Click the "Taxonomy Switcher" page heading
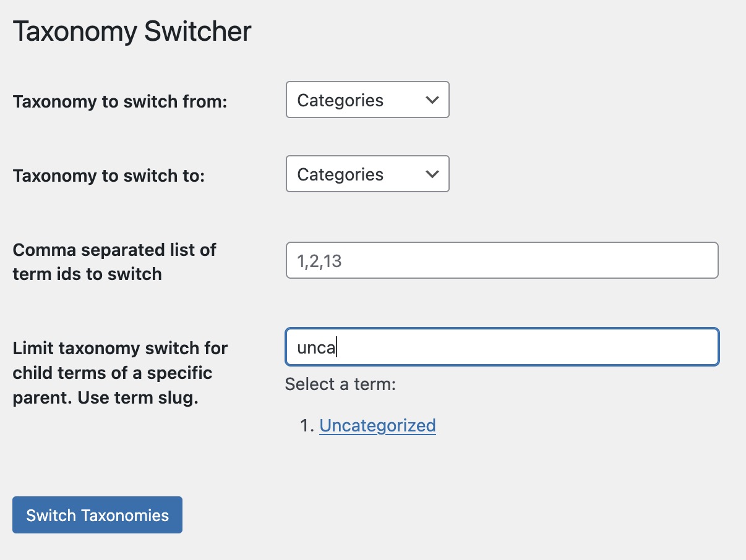 132,32
